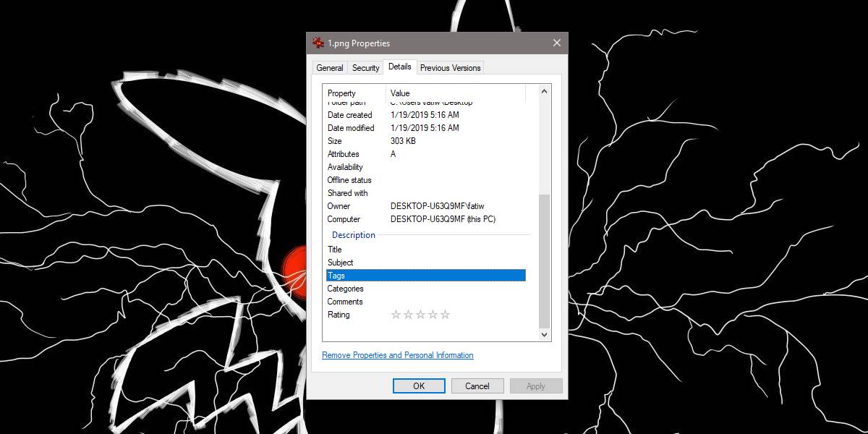
Task: Dismiss the dialog with Cancel
Action: 477,386
